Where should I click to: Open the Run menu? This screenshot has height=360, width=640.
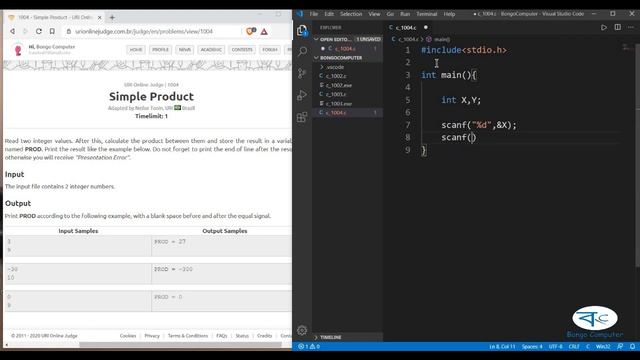point(405,14)
